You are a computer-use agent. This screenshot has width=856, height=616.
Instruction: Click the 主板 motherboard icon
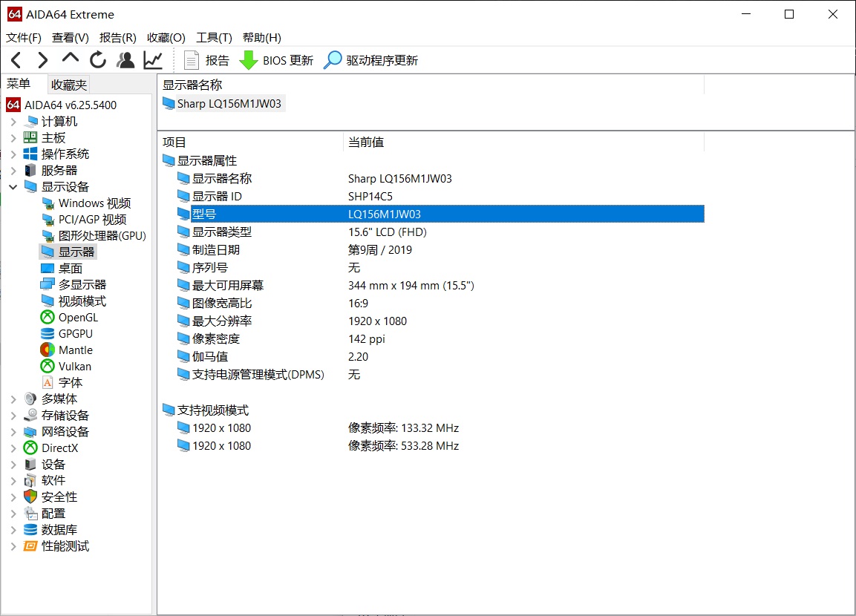click(30, 138)
